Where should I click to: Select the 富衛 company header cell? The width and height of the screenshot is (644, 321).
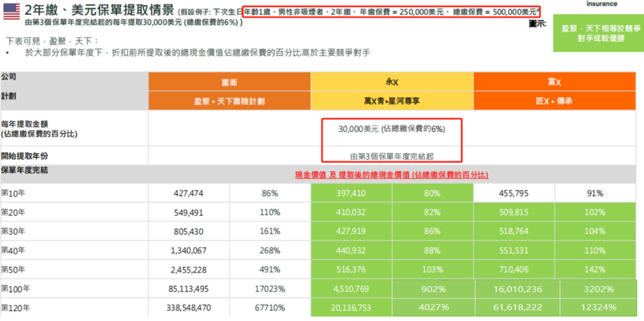(x=229, y=82)
